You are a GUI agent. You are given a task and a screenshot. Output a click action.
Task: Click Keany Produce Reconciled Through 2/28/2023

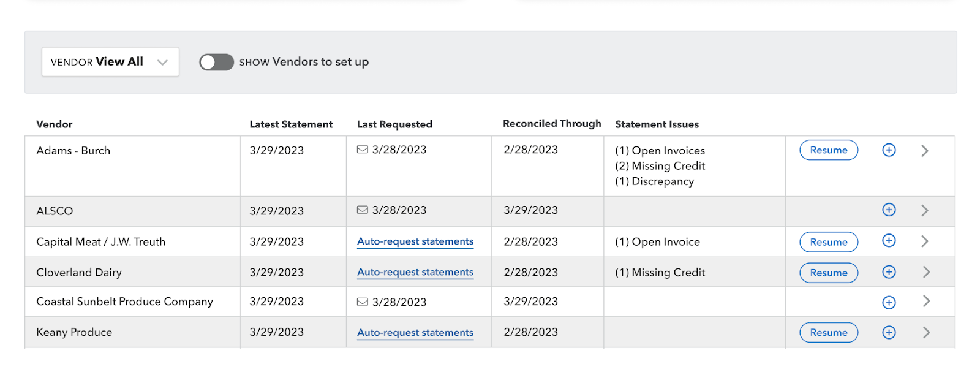531,332
